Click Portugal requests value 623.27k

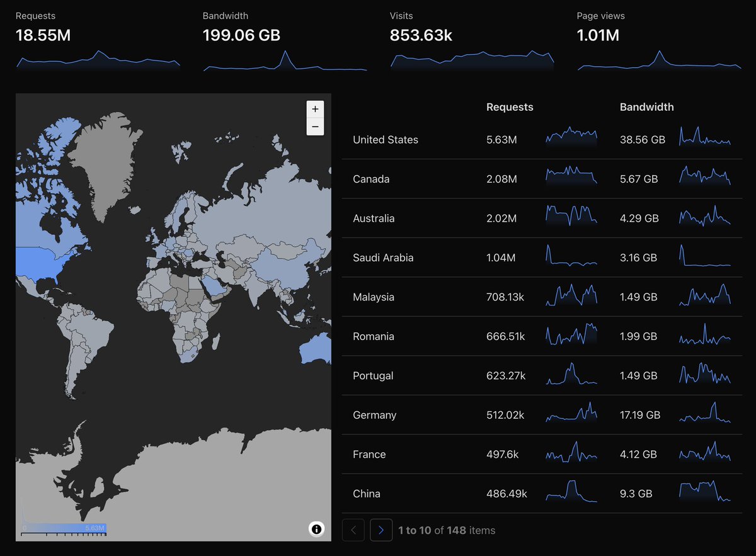point(506,375)
